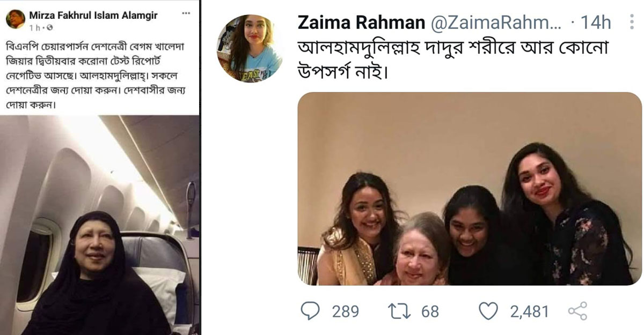Click the 2,481 likes count

[x=529, y=311]
